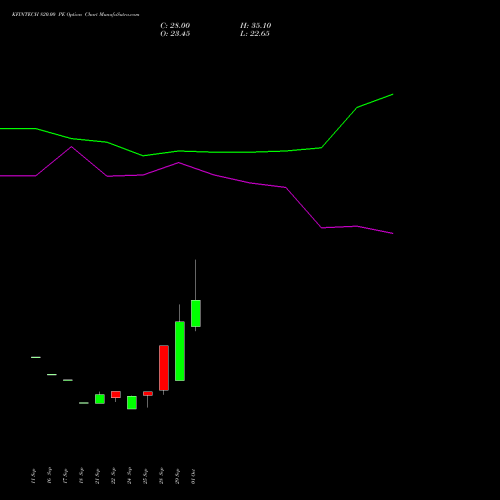Screen dimensions: 500x500
Task: Click the '17 Sep' date axis label
Action: [x=65, y=476]
